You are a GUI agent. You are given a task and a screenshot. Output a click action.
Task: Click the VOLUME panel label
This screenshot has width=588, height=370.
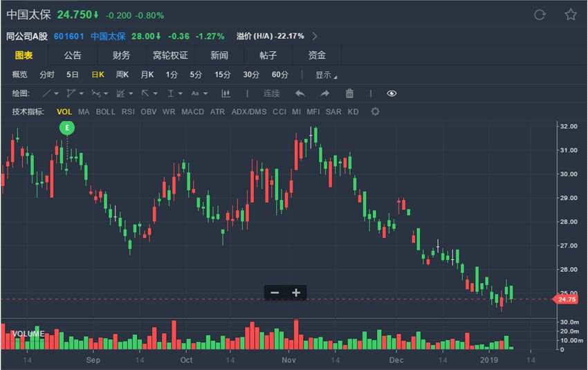coord(28,333)
